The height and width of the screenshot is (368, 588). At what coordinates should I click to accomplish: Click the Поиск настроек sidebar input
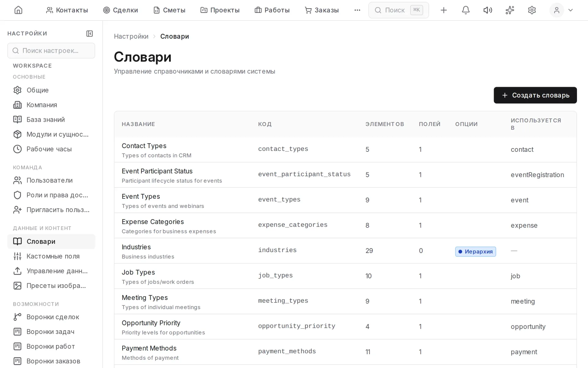click(51, 51)
